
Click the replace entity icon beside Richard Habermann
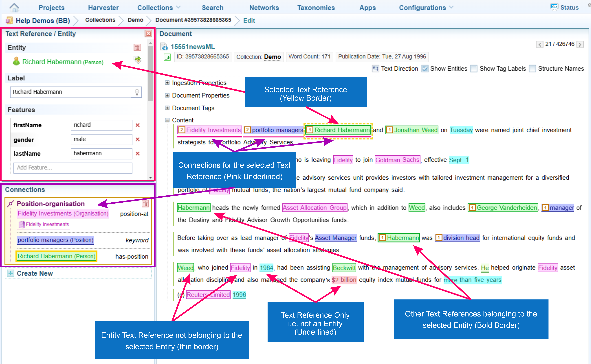pyautogui.click(x=138, y=59)
